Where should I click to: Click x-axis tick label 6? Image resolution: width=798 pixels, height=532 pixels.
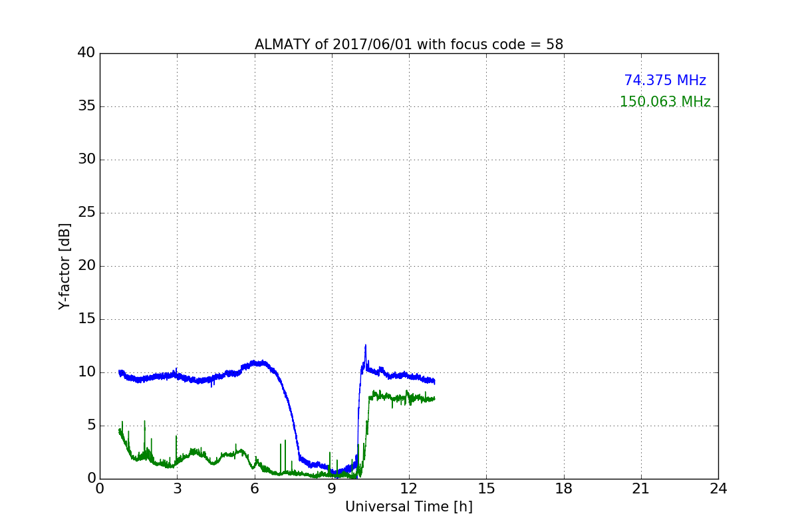click(255, 489)
